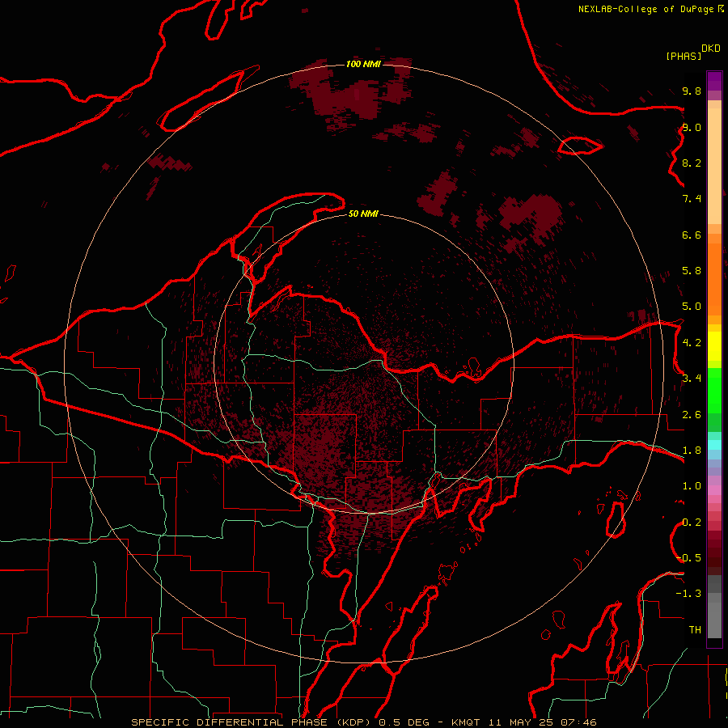Click the NEXLAB-College of DuPage label
Screen dimensions: 728x728
[x=645, y=9]
